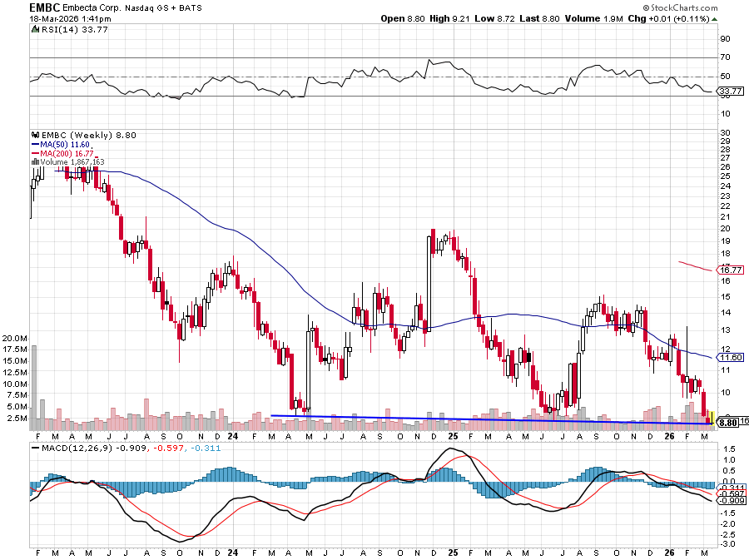The image size is (749, 560).
Task: Click the Volume 1,867,163 legend text
Action: point(72,161)
